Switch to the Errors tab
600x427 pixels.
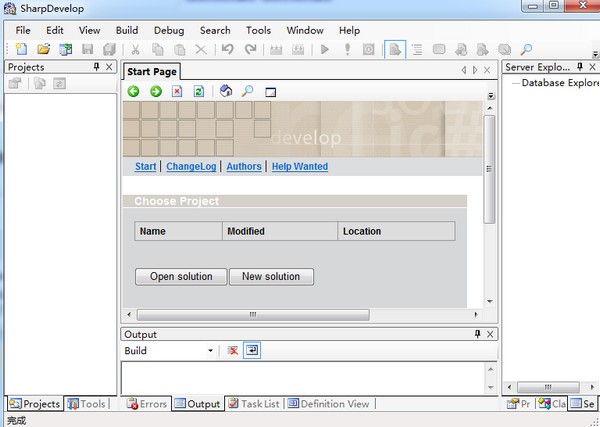click(147, 404)
